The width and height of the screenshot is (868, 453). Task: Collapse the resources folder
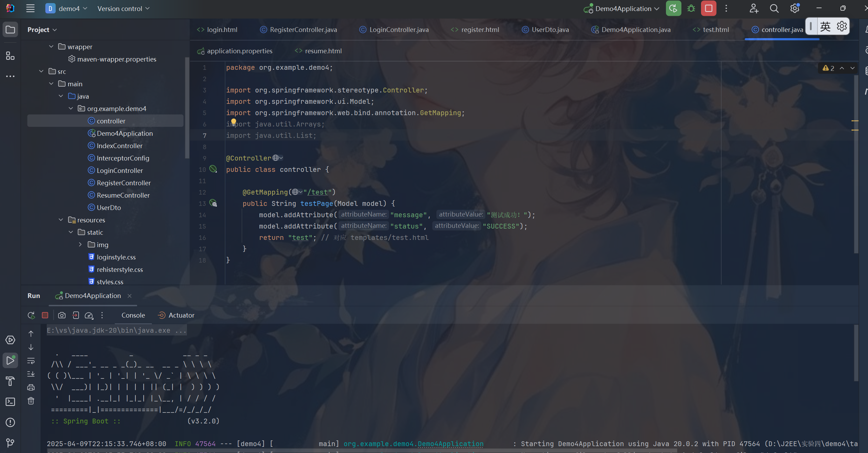[61, 220]
